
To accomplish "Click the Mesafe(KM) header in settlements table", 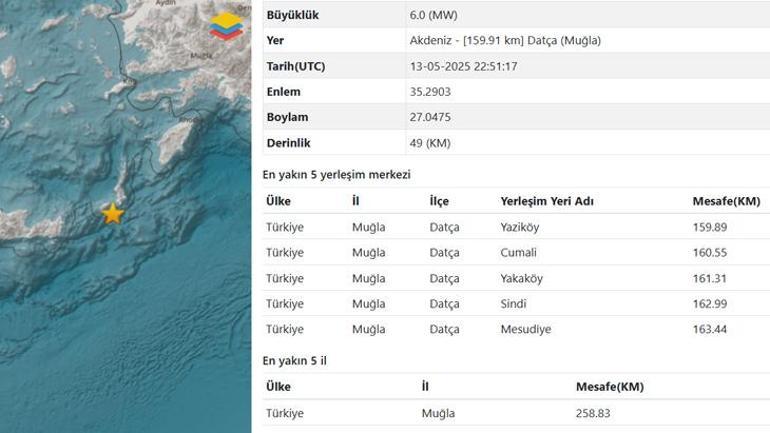I will click(x=726, y=201).
